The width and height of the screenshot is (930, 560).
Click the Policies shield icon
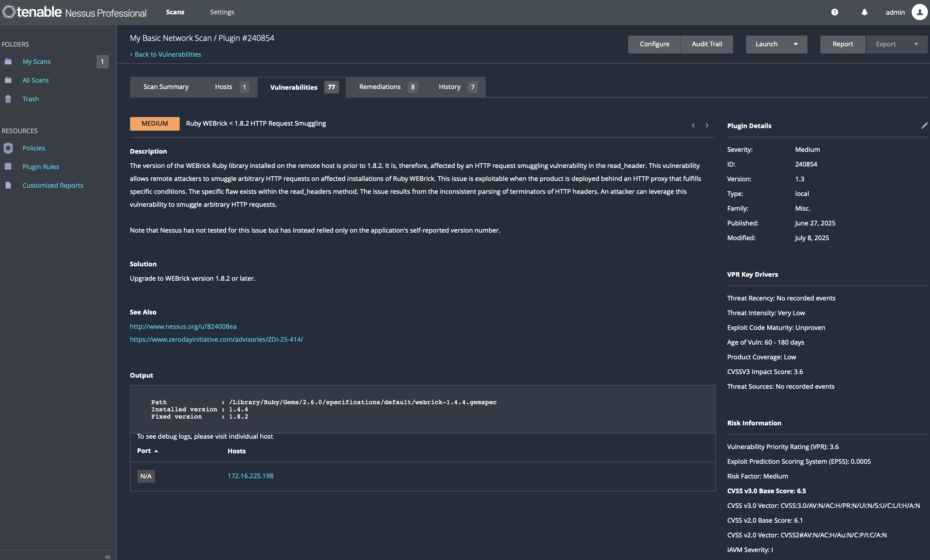click(x=8, y=148)
